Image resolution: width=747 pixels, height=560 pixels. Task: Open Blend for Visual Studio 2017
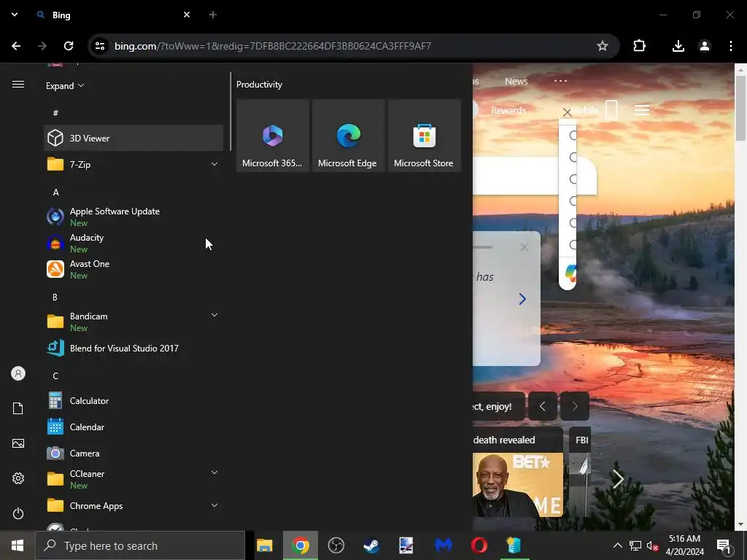click(x=133, y=348)
